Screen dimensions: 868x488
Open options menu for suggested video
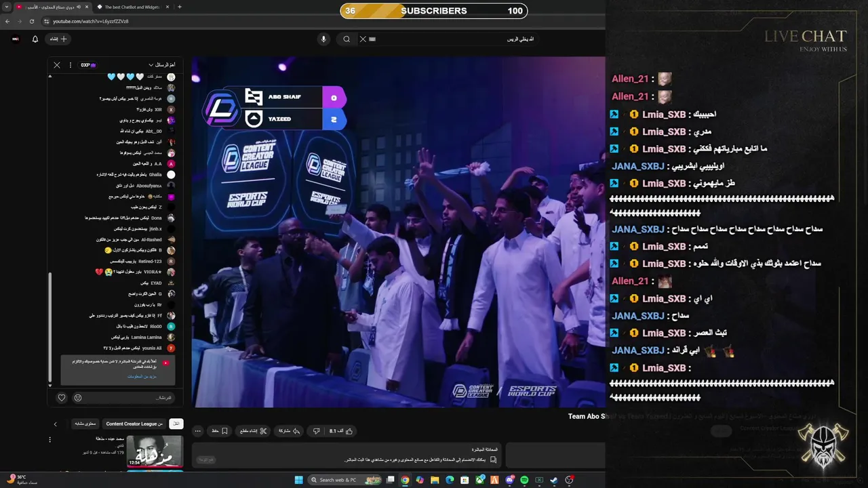[50, 440]
